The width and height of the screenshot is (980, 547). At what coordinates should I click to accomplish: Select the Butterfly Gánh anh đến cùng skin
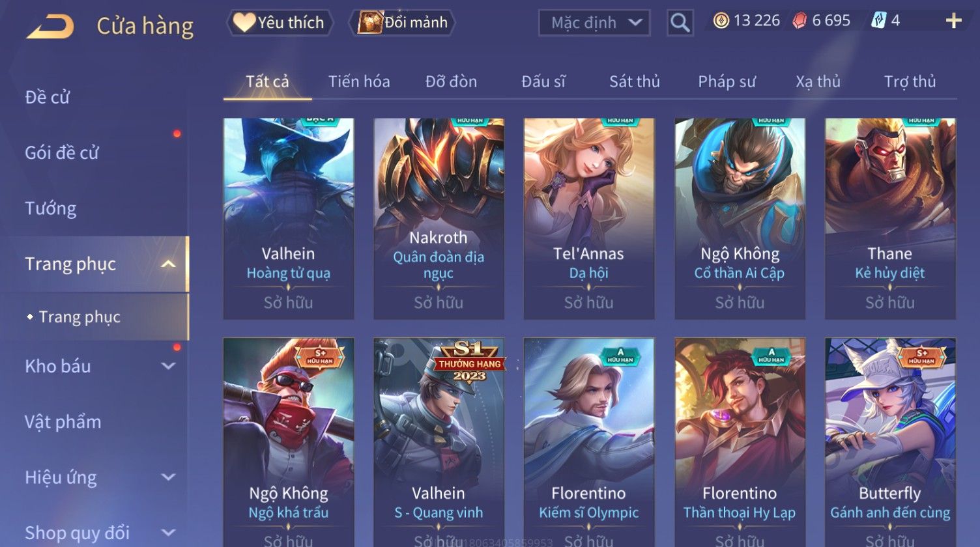[x=890, y=442]
